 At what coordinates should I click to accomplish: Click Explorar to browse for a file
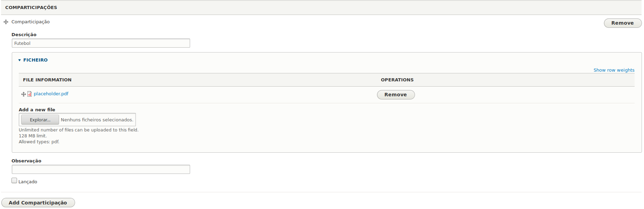click(40, 120)
